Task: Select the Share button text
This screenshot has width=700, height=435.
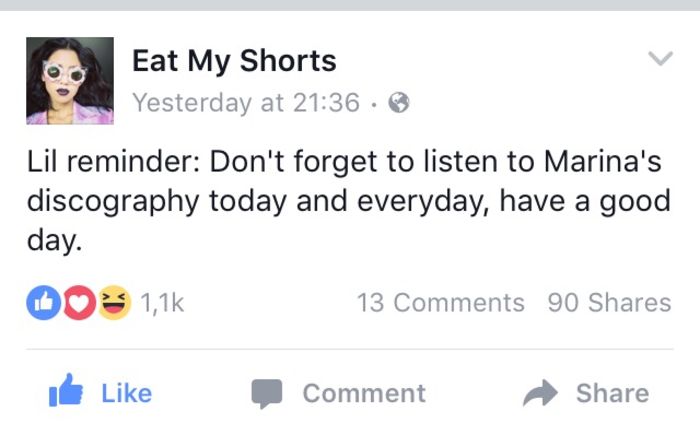Action: [x=612, y=393]
